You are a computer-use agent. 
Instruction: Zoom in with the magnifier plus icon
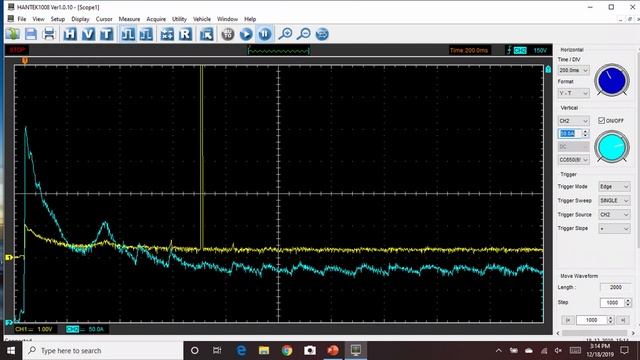285,34
